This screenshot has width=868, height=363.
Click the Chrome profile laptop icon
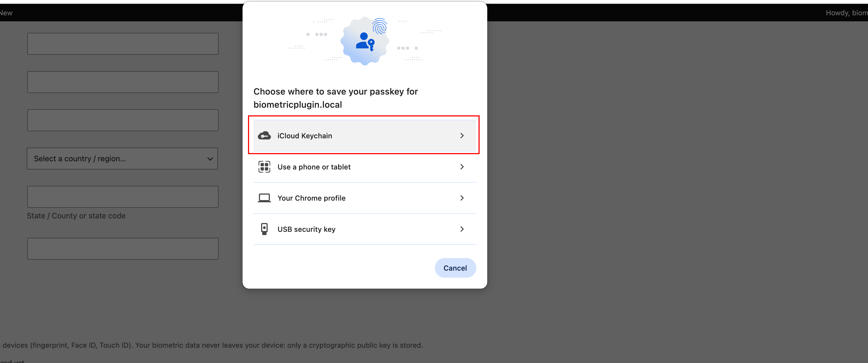tap(264, 198)
